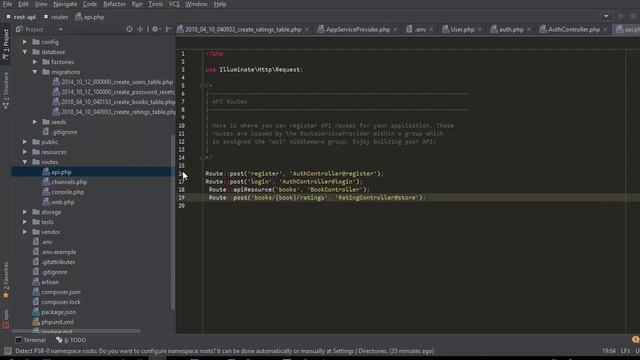Open the Run menu
The width and height of the screenshot is (640, 360).
[x=137, y=4]
